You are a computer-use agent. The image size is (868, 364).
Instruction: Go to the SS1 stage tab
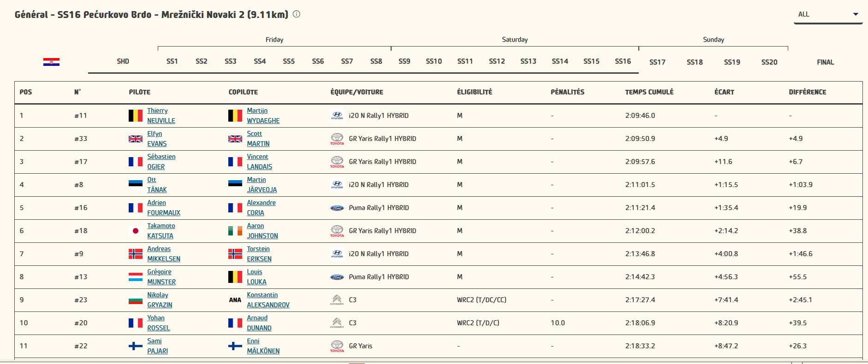tap(172, 61)
